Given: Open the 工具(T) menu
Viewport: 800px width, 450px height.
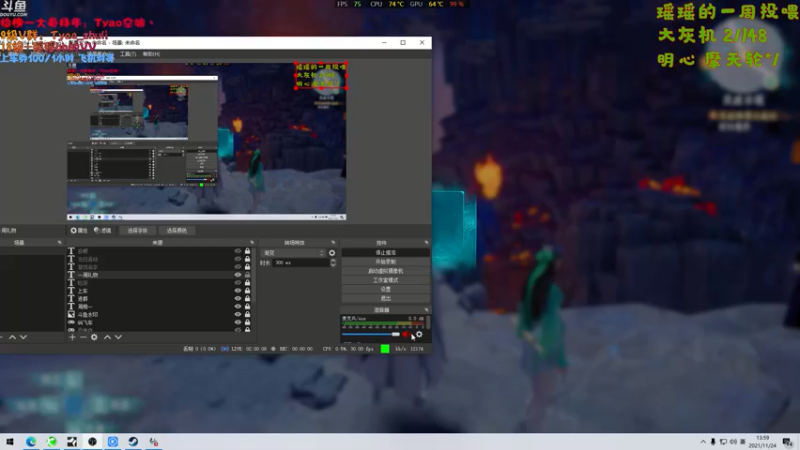Looking at the screenshot, I should [128, 54].
